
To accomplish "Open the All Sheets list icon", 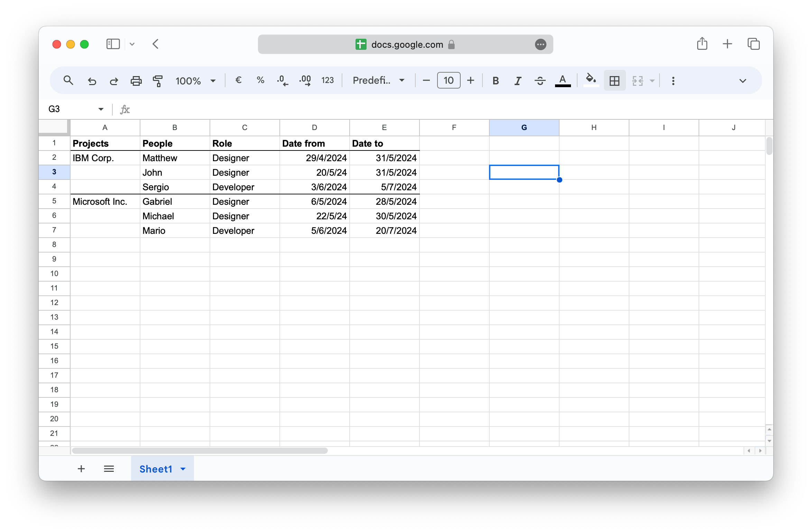I will tap(109, 469).
